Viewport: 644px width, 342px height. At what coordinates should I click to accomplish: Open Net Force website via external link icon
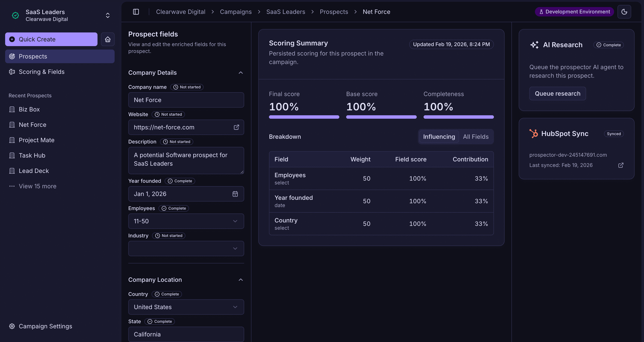click(x=236, y=127)
